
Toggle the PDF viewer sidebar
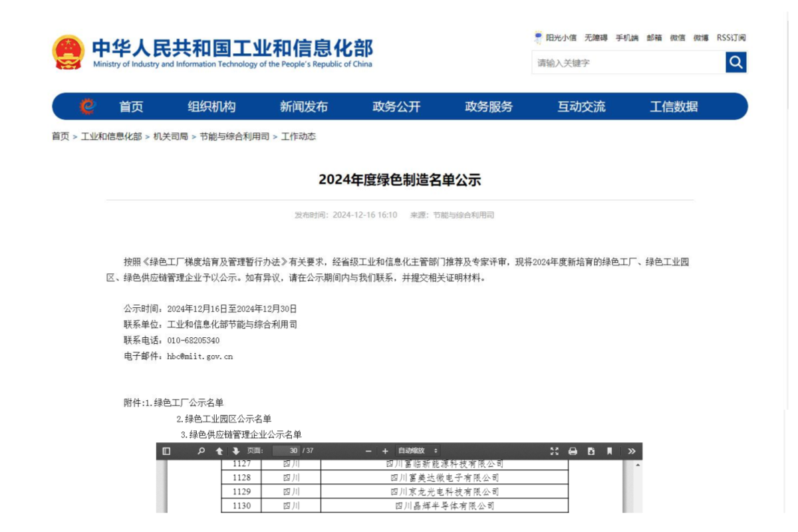click(x=166, y=451)
